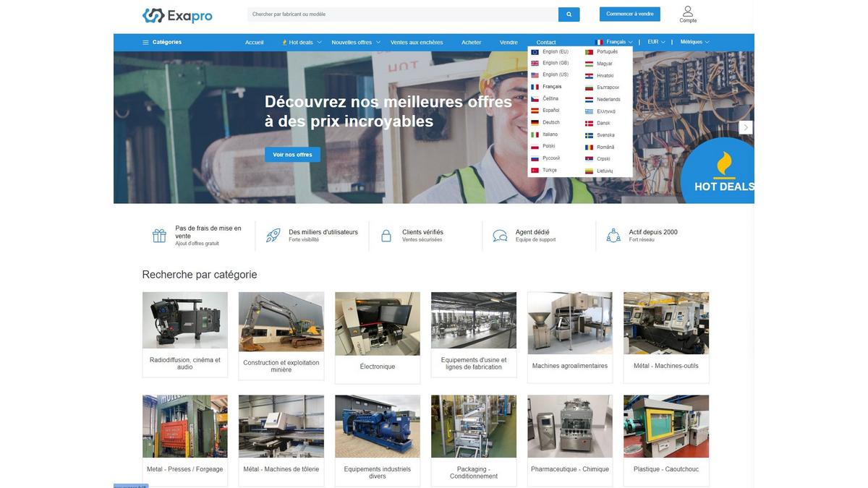Expand the Français language dropdown
The height and width of the screenshot is (488, 868).
tap(614, 42)
